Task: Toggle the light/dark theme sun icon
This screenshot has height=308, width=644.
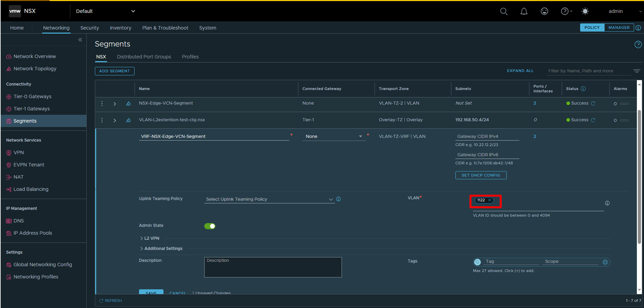Action: coord(585,11)
